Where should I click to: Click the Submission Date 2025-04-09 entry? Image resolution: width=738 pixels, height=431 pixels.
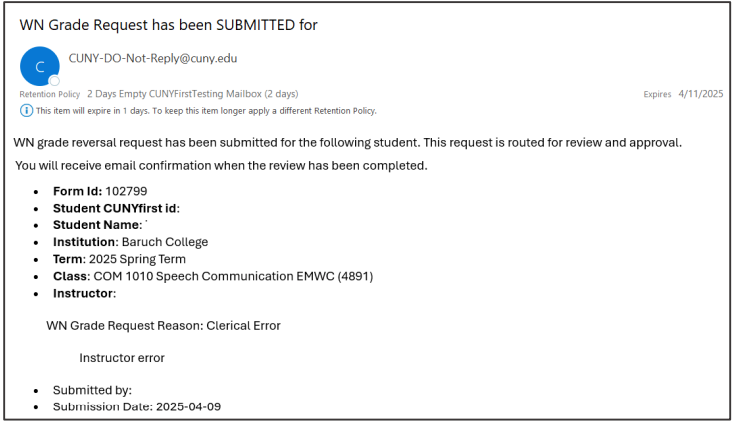pyautogui.click(x=137, y=407)
